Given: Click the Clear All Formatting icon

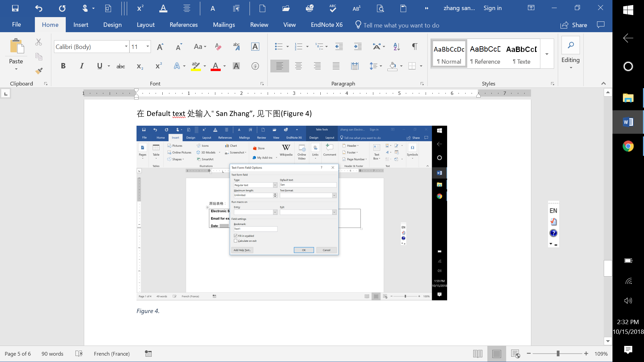Looking at the screenshot, I should 218,47.
